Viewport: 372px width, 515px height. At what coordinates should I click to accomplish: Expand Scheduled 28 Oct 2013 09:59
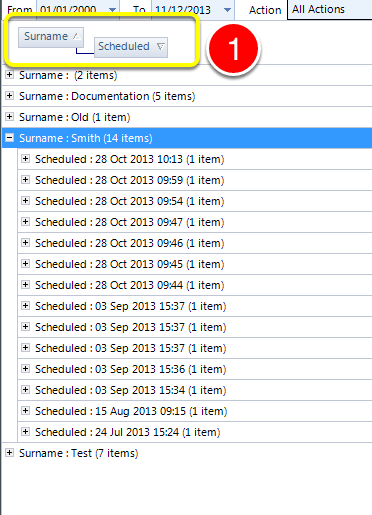point(25,180)
